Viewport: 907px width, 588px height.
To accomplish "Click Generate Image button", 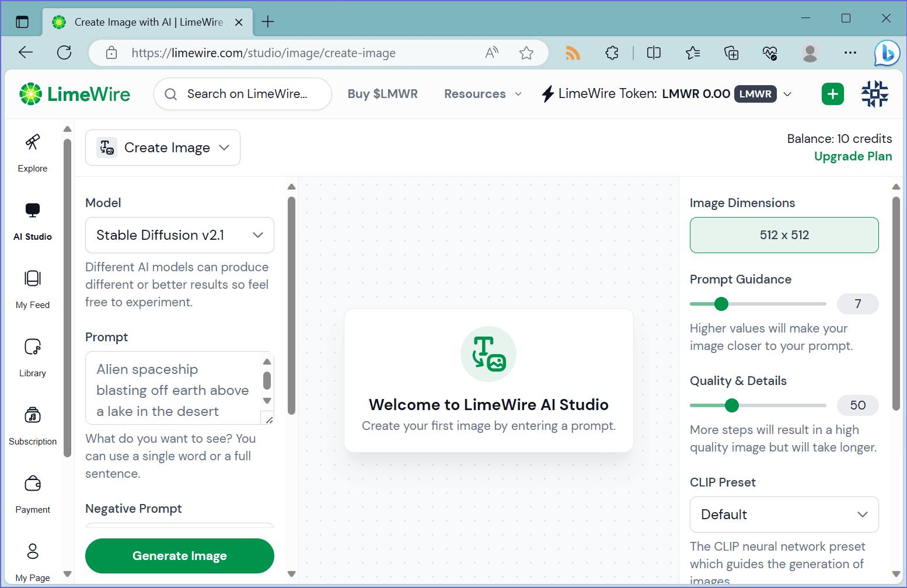I will pos(180,556).
